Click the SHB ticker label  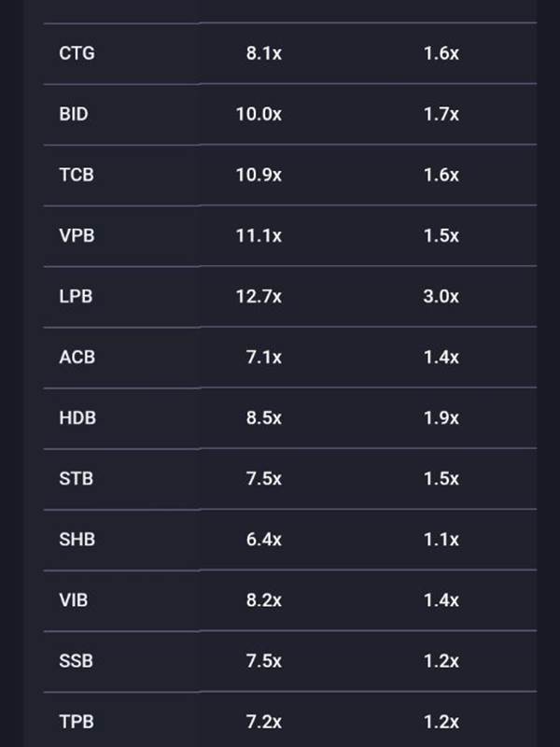click(x=77, y=539)
